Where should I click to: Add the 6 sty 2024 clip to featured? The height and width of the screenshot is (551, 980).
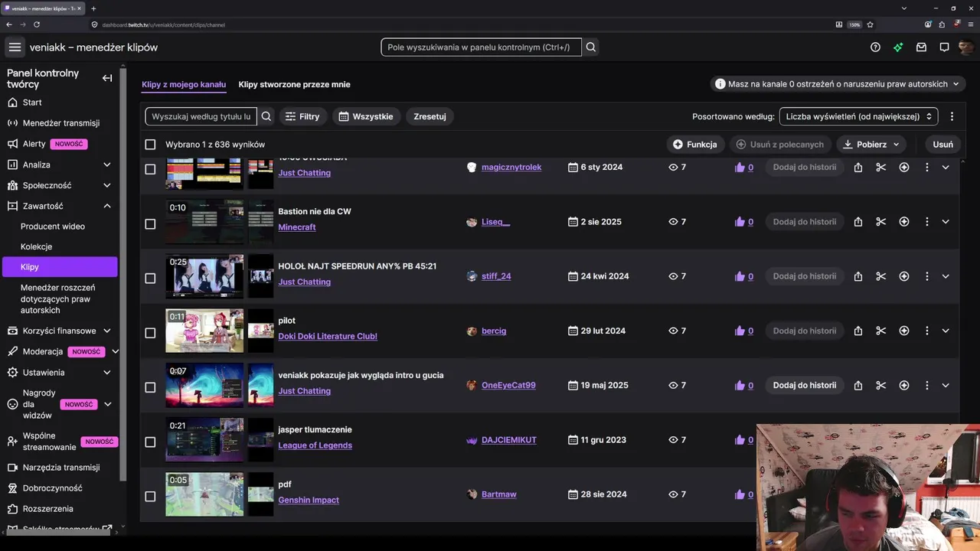pyautogui.click(x=904, y=167)
